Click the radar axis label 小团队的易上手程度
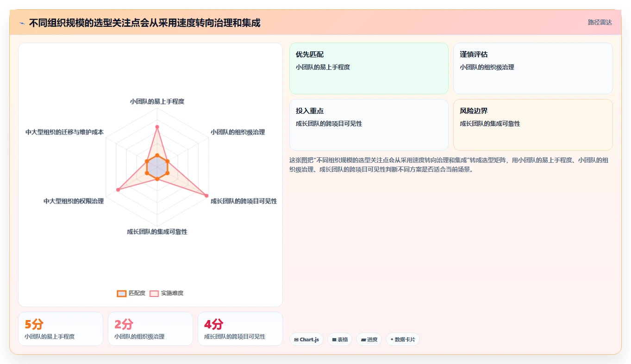This screenshot has height=364, width=631. click(157, 101)
